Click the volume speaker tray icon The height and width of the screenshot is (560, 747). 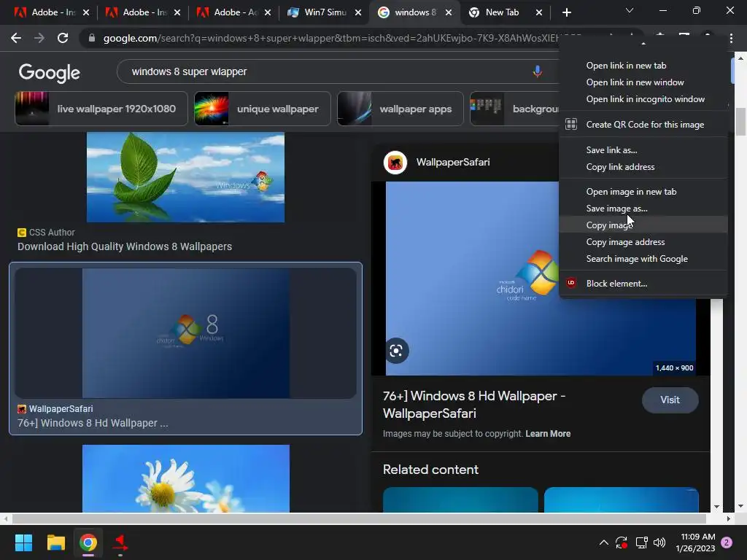click(x=659, y=542)
